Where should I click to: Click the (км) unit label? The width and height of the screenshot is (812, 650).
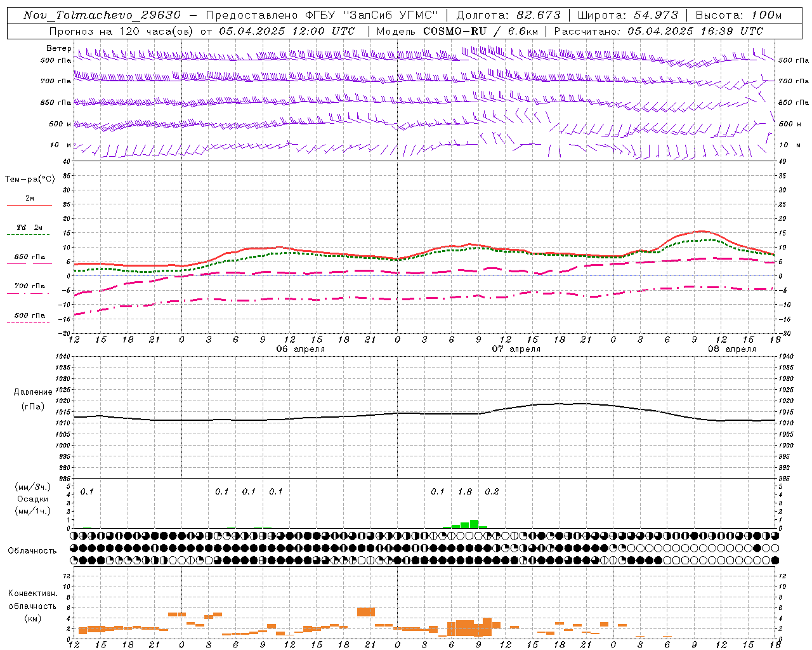(33, 618)
